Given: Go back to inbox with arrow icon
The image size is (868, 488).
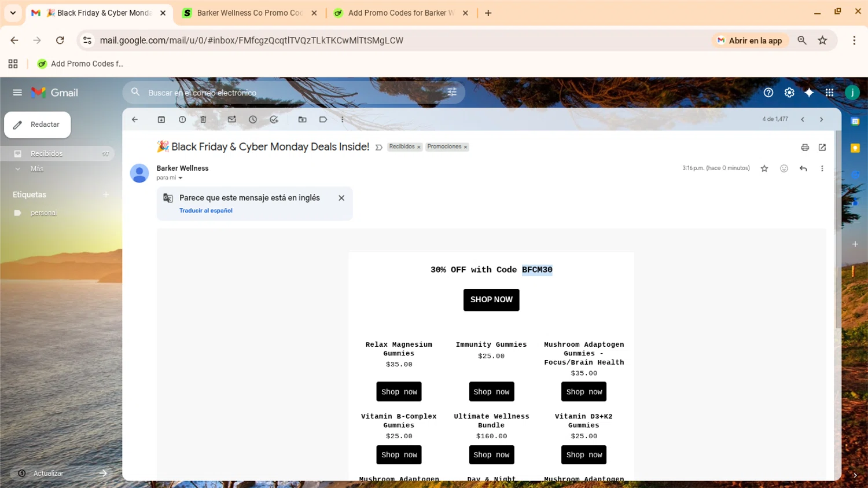Looking at the screenshot, I should pos(135,119).
